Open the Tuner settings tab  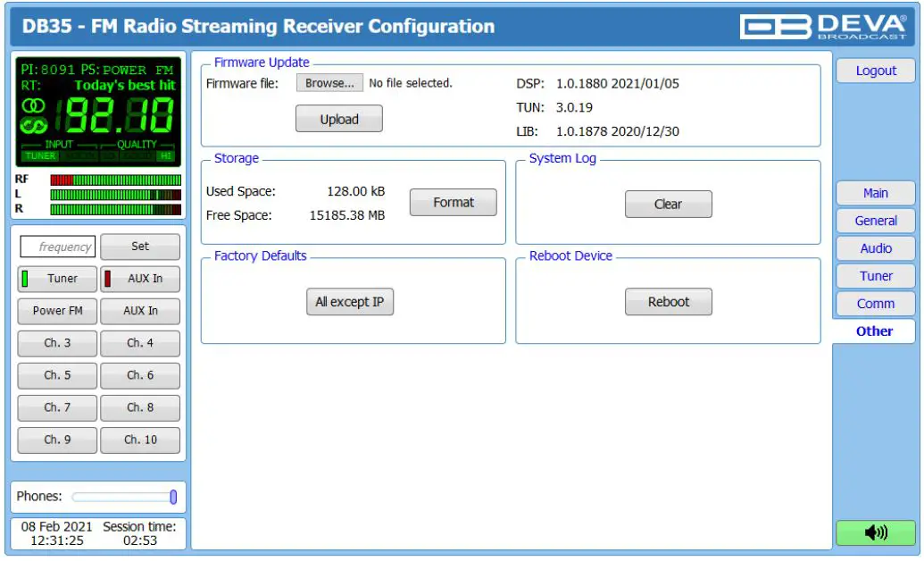(874, 275)
